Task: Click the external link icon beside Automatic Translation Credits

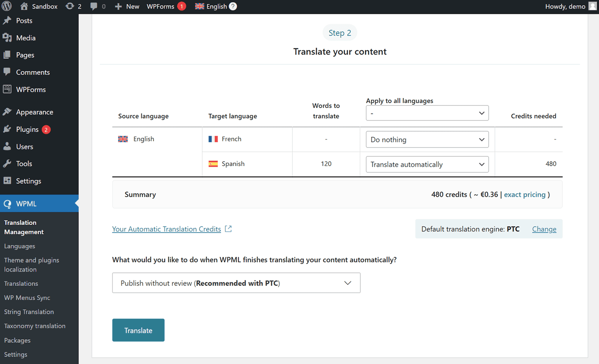Action: 228,229
